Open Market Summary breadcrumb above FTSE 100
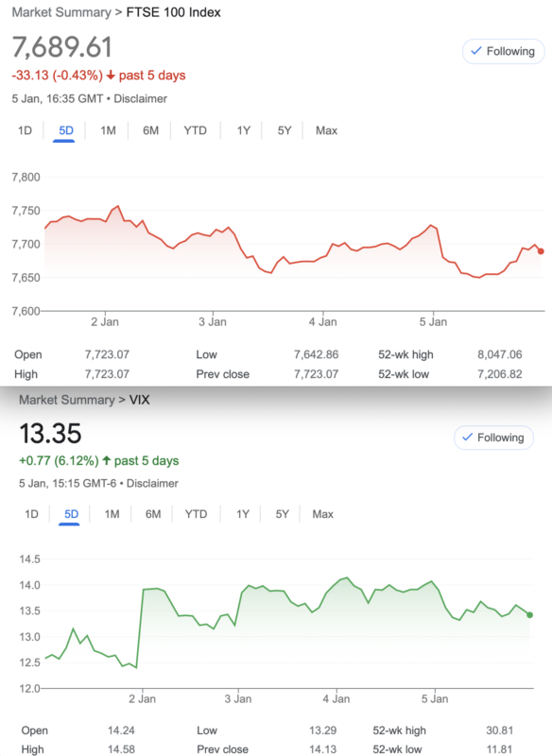The image size is (552, 756). coord(61,12)
